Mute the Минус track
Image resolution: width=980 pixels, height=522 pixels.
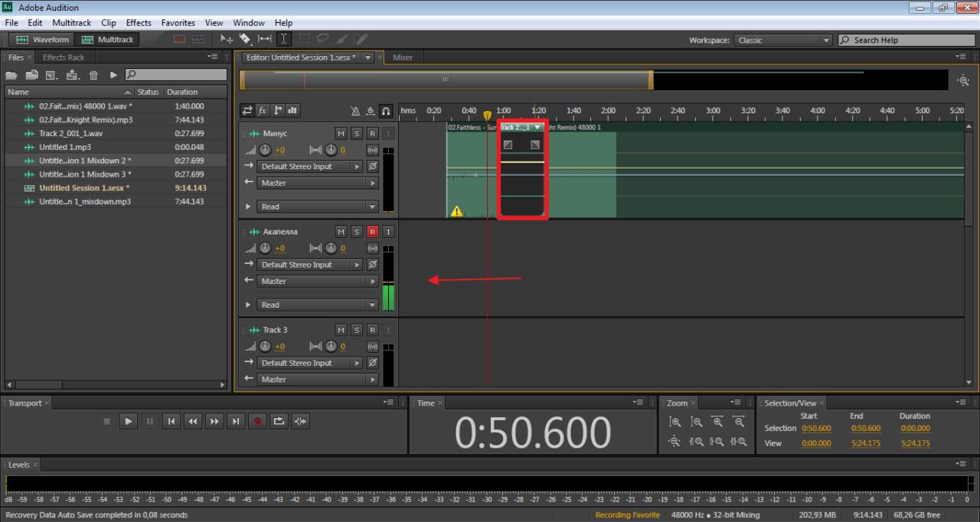point(341,134)
